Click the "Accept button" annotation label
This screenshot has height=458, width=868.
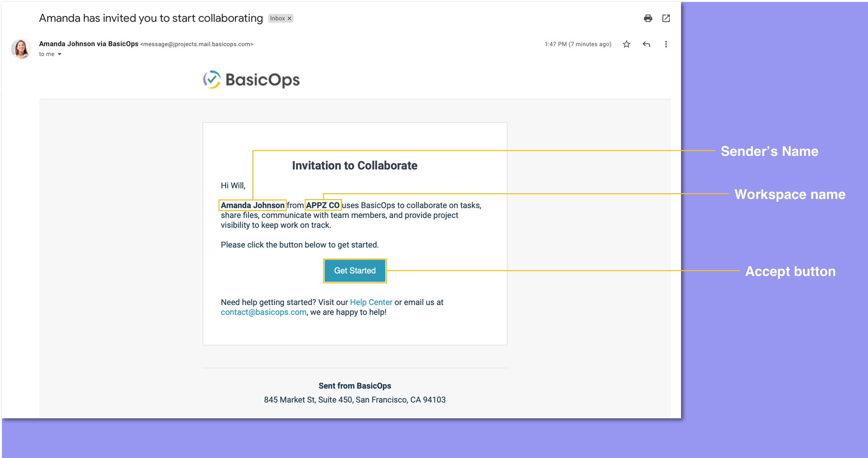[790, 271]
